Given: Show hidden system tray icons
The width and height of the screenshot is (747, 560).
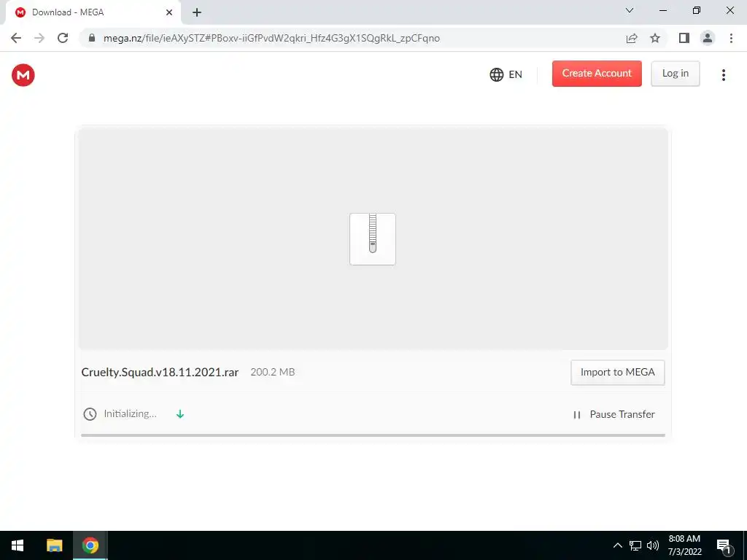Looking at the screenshot, I should 617,545.
